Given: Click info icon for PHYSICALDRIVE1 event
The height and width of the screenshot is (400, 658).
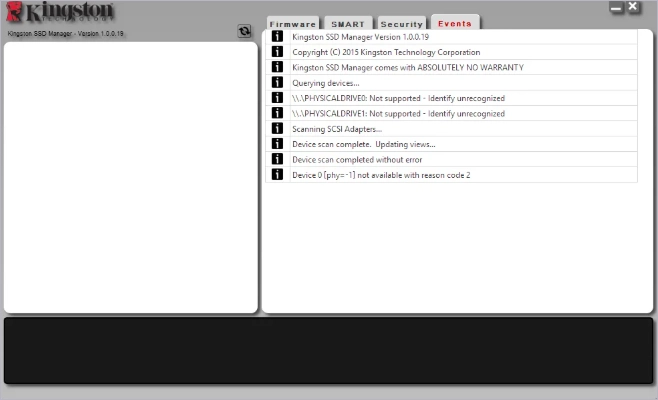Looking at the screenshot, I should tap(277, 113).
